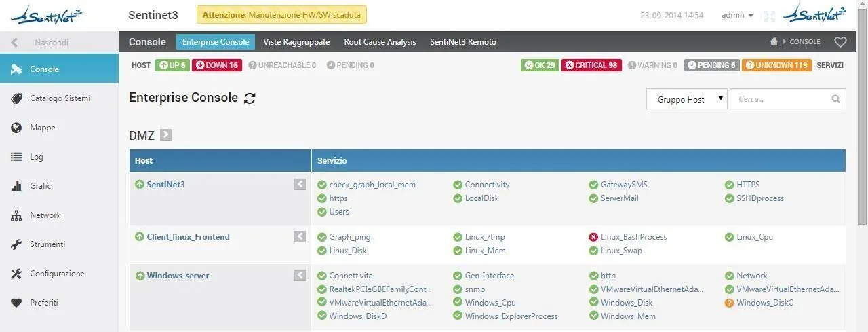Click the Preferiti heart icon in the sidebar
Viewport: 868px width, 332px height.
point(17,303)
